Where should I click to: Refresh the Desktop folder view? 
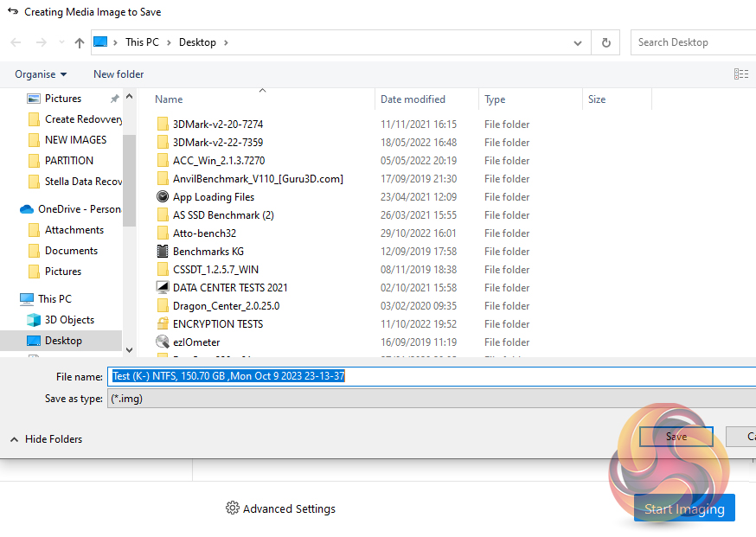pos(606,42)
